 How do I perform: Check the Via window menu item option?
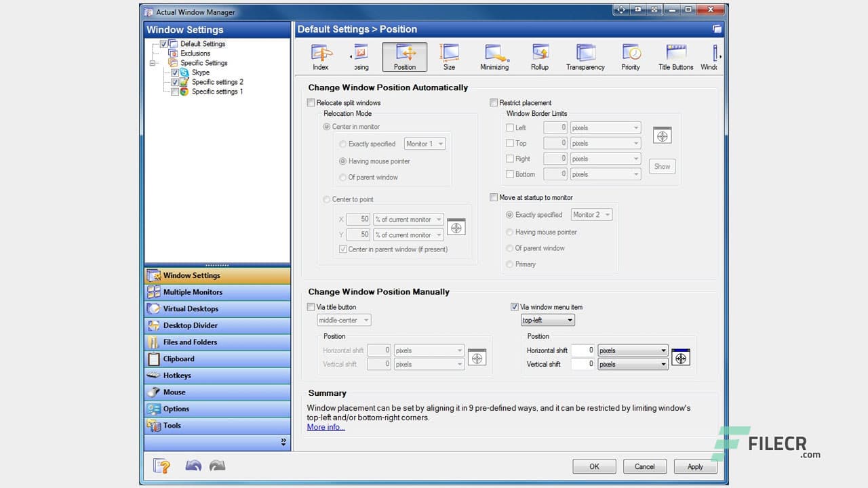pyautogui.click(x=515, y=306)
